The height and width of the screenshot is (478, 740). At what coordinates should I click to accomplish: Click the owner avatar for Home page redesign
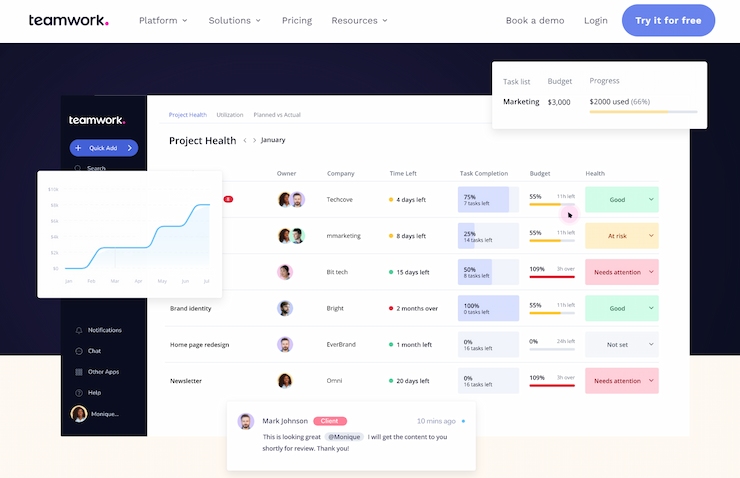click(285, 344)
